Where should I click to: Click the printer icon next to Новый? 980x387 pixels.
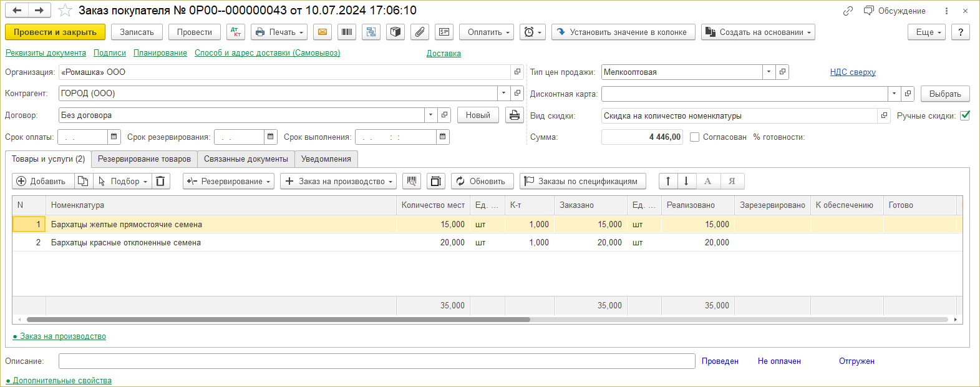pos(514,115)
